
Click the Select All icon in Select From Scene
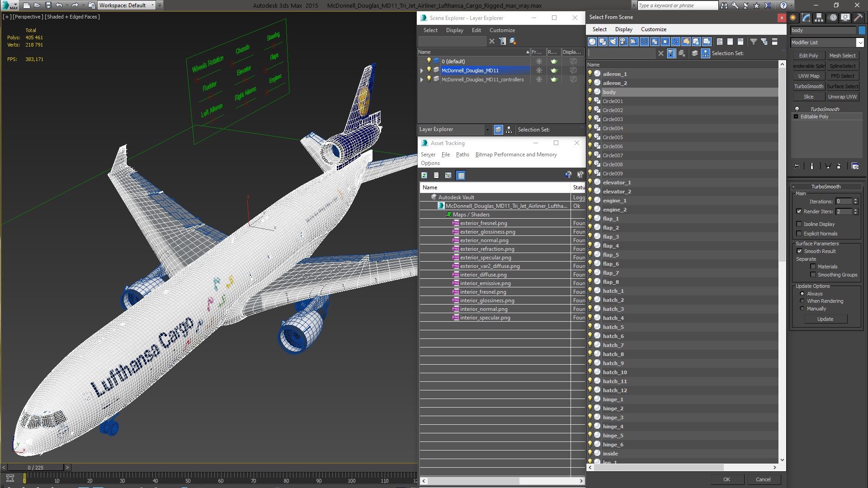pos(720,42)
